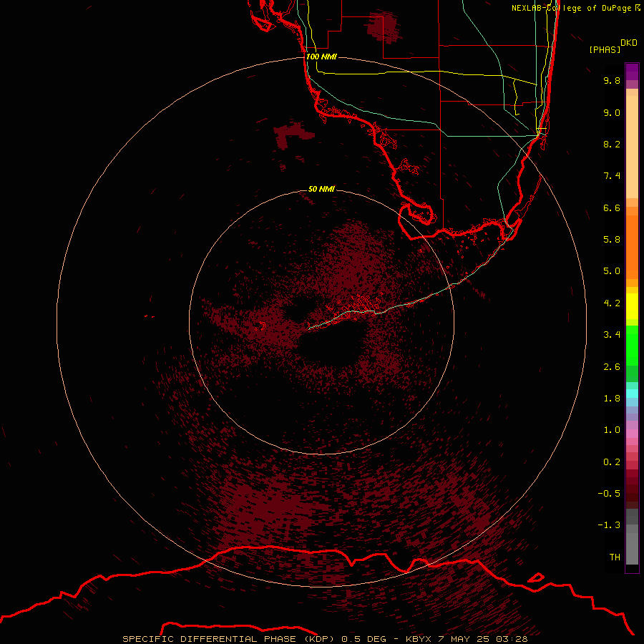The width and height of the screenshot is (644, 644).
Task: Select the 2.6 legend value
Action: (x=612, y=367)
